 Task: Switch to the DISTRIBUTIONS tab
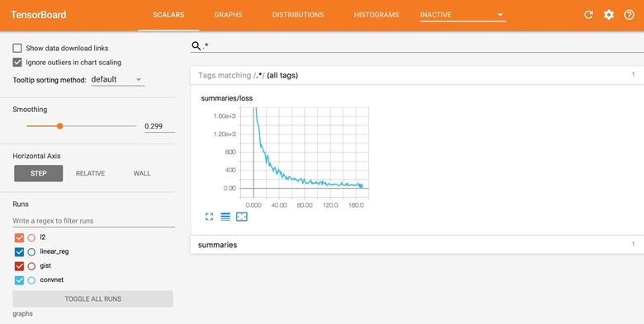(x=298, y=15)
